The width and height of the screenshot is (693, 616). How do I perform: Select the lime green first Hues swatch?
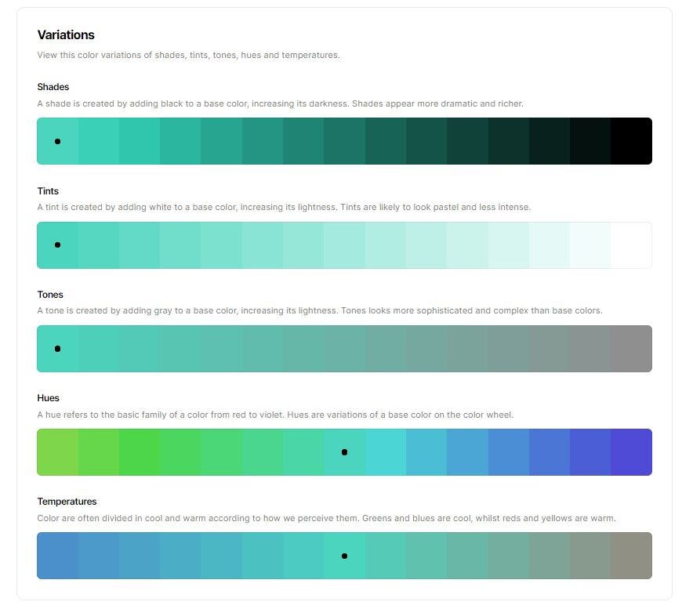click(57, 452)
